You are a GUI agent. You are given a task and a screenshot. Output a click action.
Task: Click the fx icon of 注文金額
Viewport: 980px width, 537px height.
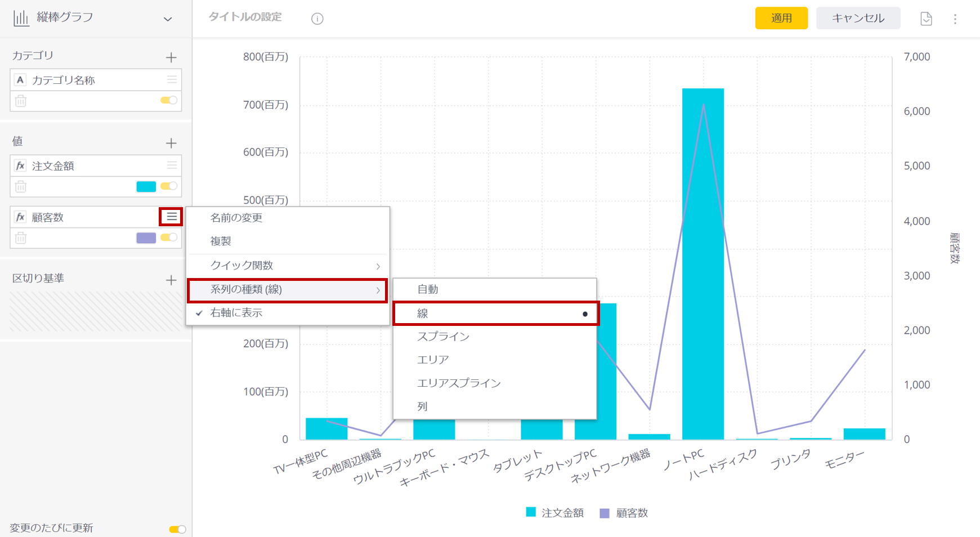pos(20,165)
